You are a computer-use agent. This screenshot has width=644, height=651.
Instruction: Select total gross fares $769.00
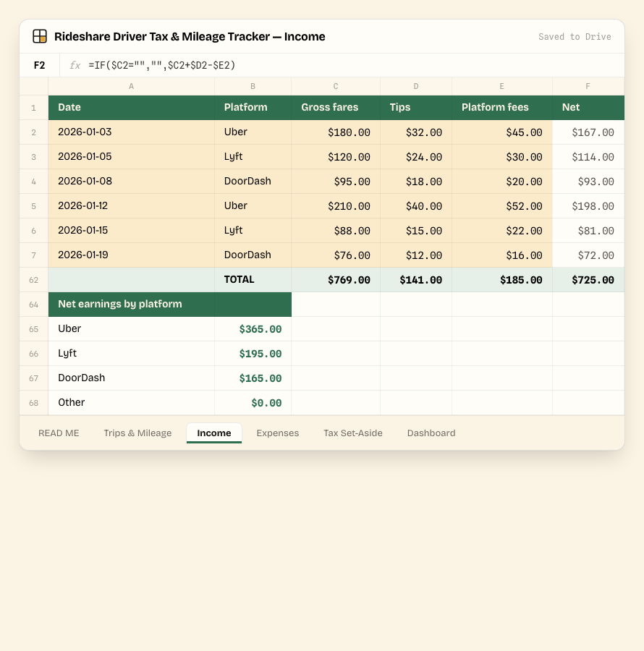(x=336, y=280)
